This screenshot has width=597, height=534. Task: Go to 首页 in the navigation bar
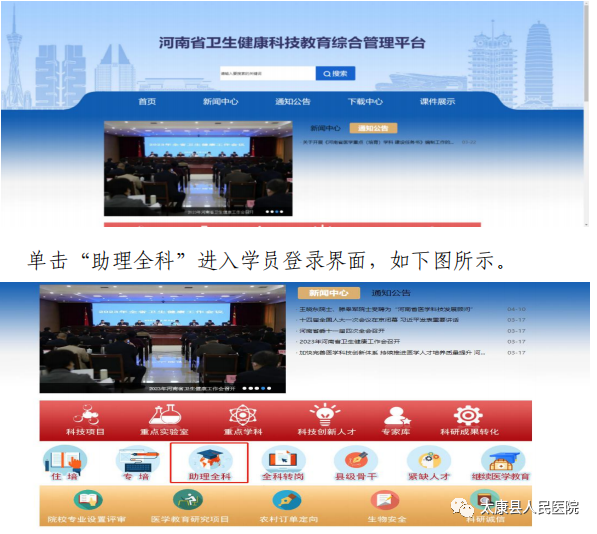click(x=147, y=102)
